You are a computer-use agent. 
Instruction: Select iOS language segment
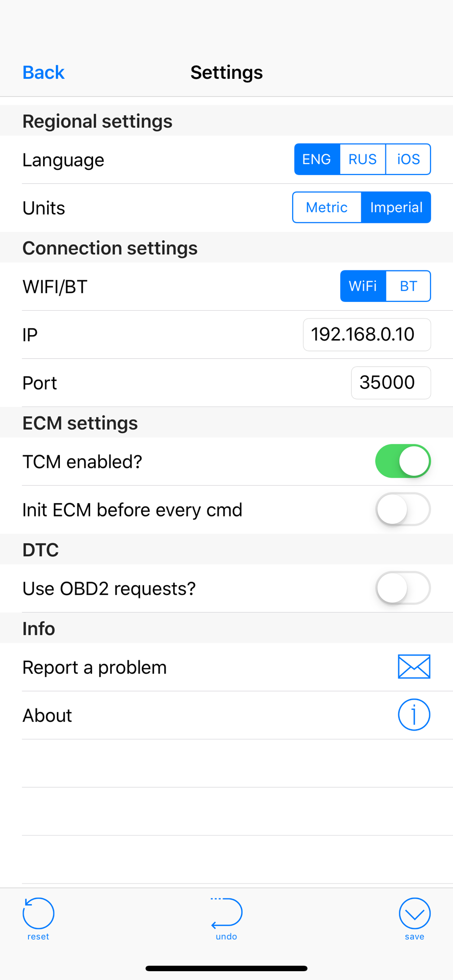pos(408,159)
